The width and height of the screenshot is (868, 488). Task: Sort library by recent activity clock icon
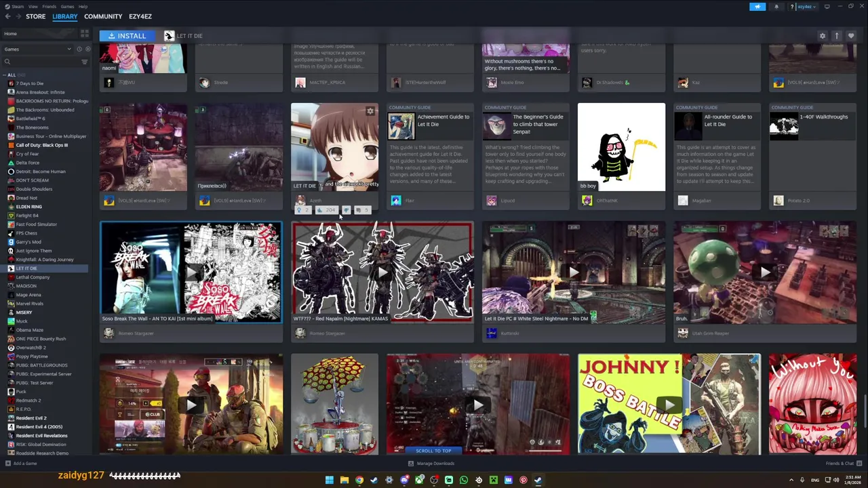tap(79, 49)
